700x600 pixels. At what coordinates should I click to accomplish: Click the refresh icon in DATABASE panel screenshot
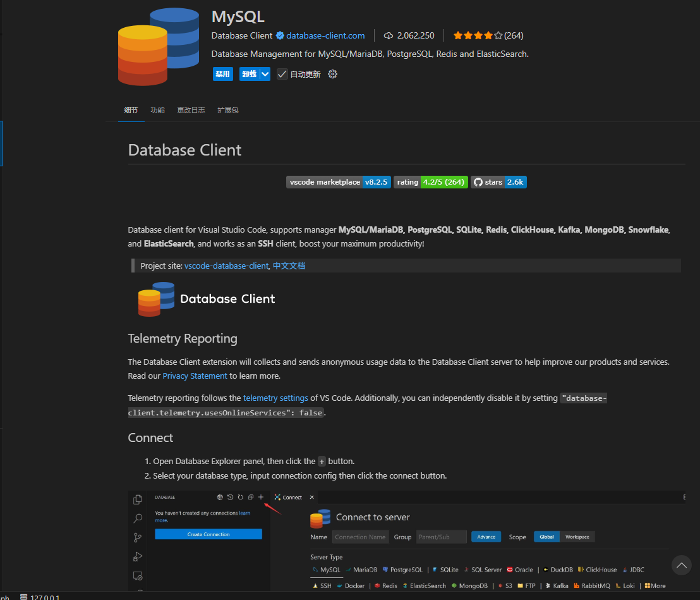(x=240, y=497)
